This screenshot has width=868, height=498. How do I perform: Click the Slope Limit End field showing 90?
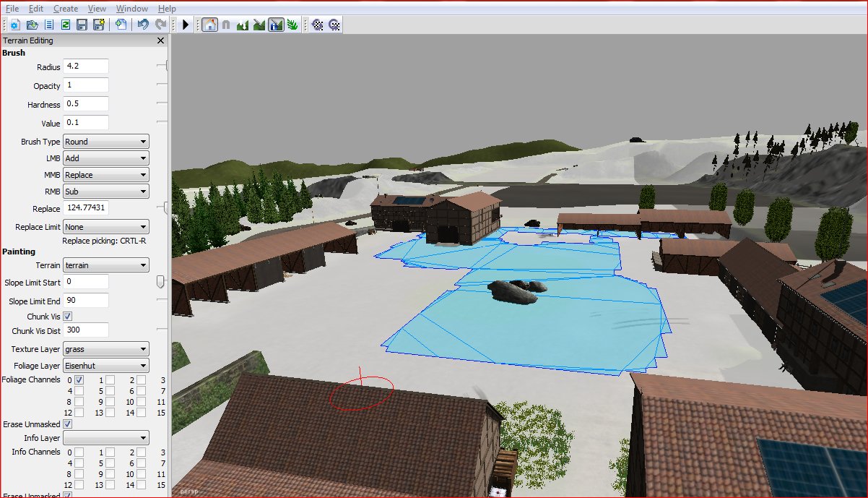click(x=86, y=300)
